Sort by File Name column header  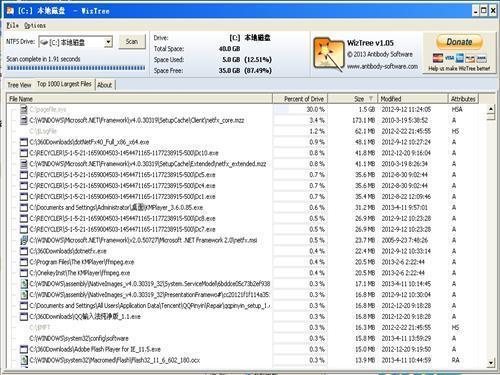click(x=139, y=99)
